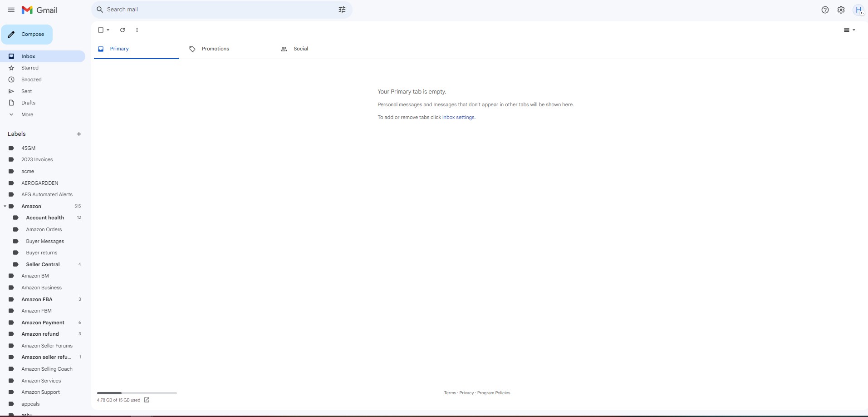Create a new label with plus icon
The width and height of the screenshot is (868, 417).
click(x=79, y=134)
